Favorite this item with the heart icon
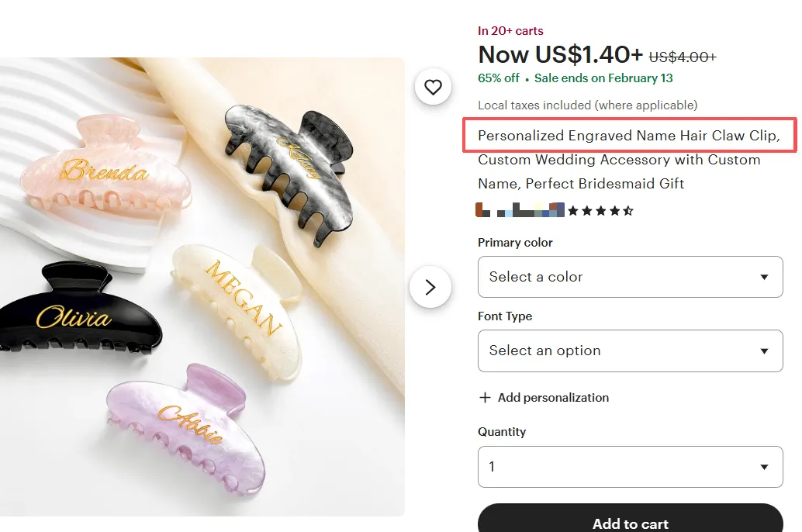Screen dimensions: 802x532 point(433,88)
